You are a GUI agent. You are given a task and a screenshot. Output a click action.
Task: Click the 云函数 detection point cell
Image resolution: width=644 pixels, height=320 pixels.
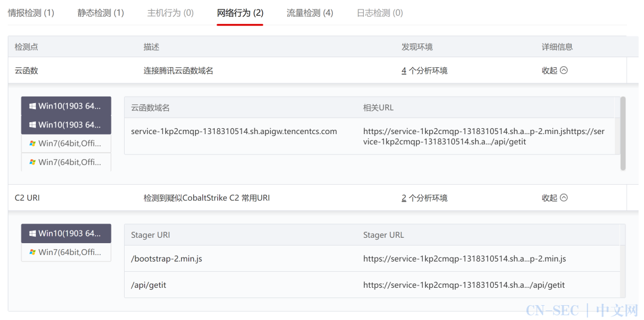click(26, 70)
